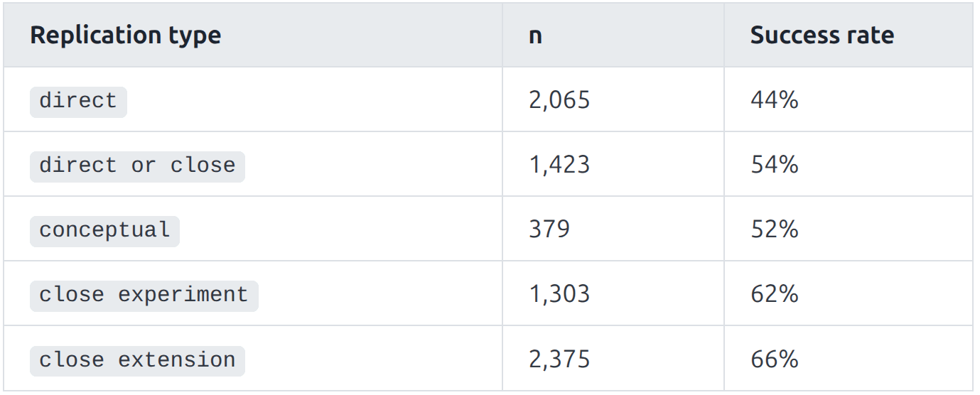This screenshot has width=980, height=395.
Task: Click the 66% success rate cell
Action: [775, 359]
